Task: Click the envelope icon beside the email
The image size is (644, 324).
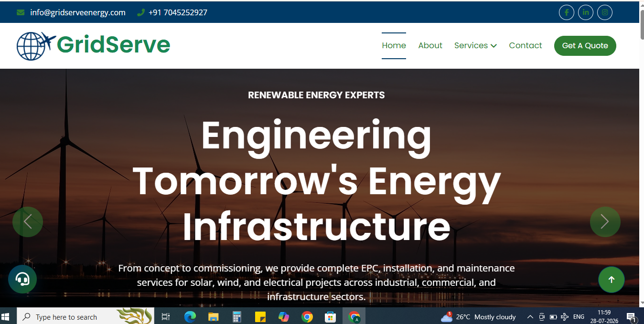Action: [21, 12]
